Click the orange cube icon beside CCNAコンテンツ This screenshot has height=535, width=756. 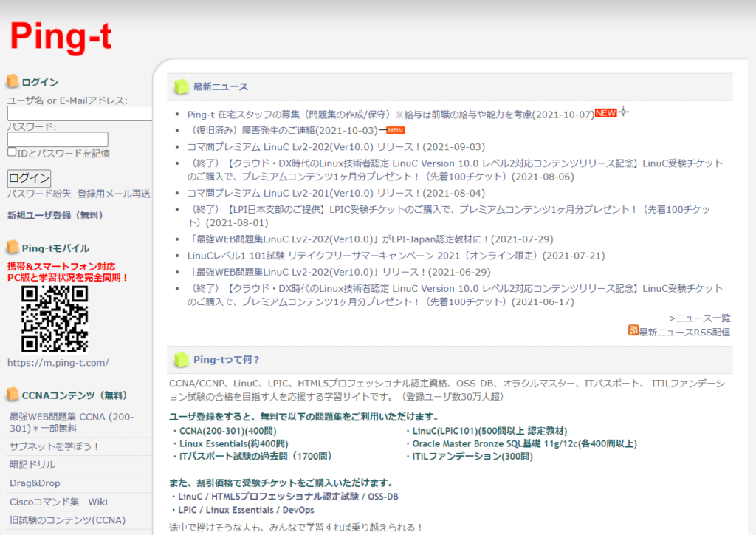coord(13,395)
